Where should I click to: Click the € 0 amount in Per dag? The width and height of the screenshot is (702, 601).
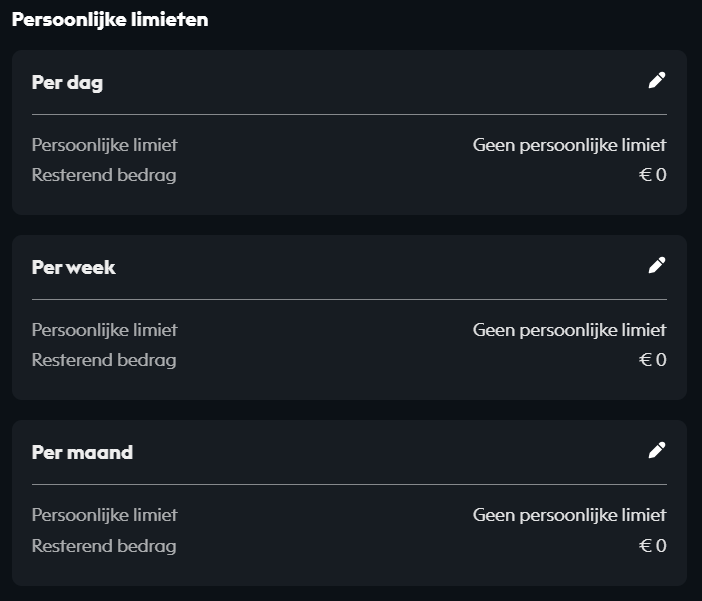(x=653, y=176)
